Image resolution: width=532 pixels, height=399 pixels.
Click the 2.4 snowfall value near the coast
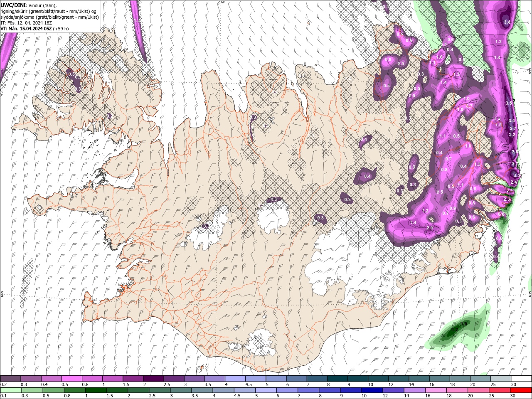514,182
